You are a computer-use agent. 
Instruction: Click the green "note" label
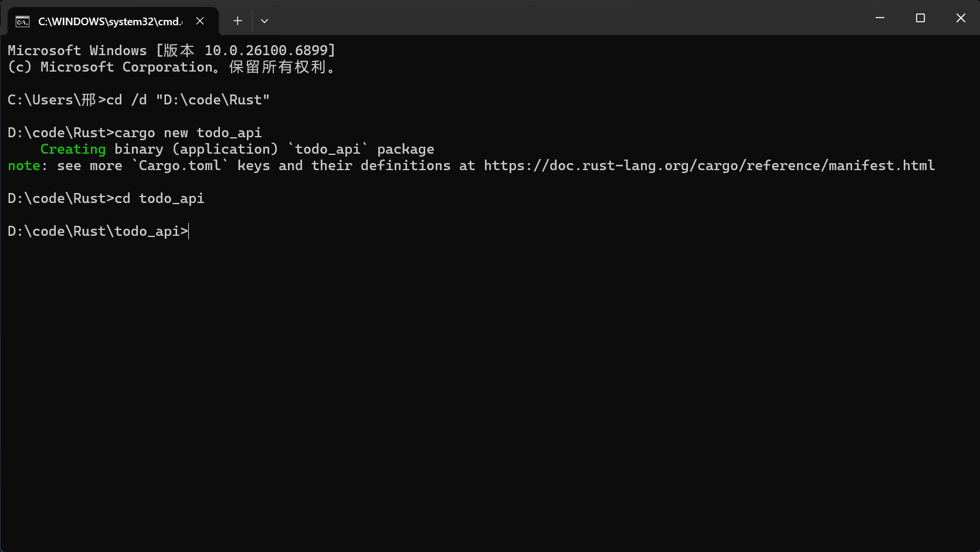[24, 166]
